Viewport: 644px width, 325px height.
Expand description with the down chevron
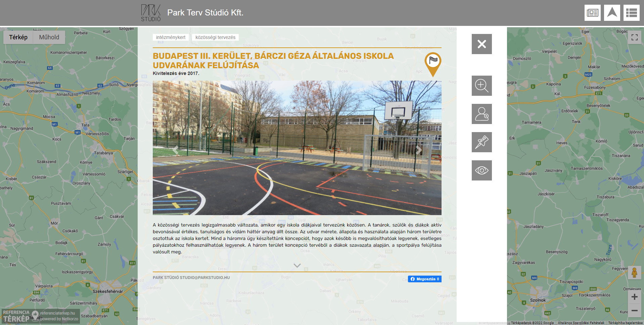pyautogui.click(x=297, y=266)
